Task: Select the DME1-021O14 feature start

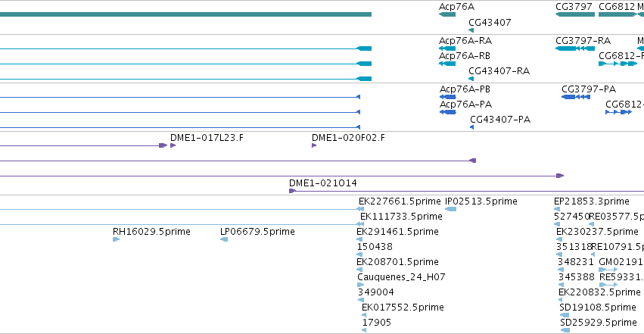Action: click(292, 191)
